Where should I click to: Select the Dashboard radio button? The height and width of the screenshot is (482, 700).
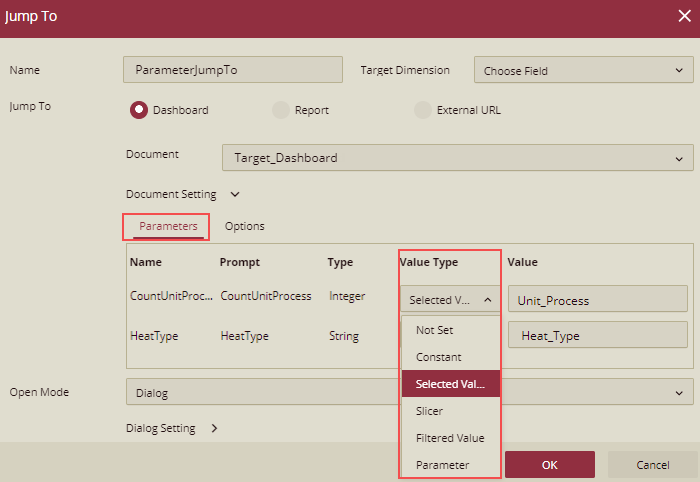tap(139, 110)
